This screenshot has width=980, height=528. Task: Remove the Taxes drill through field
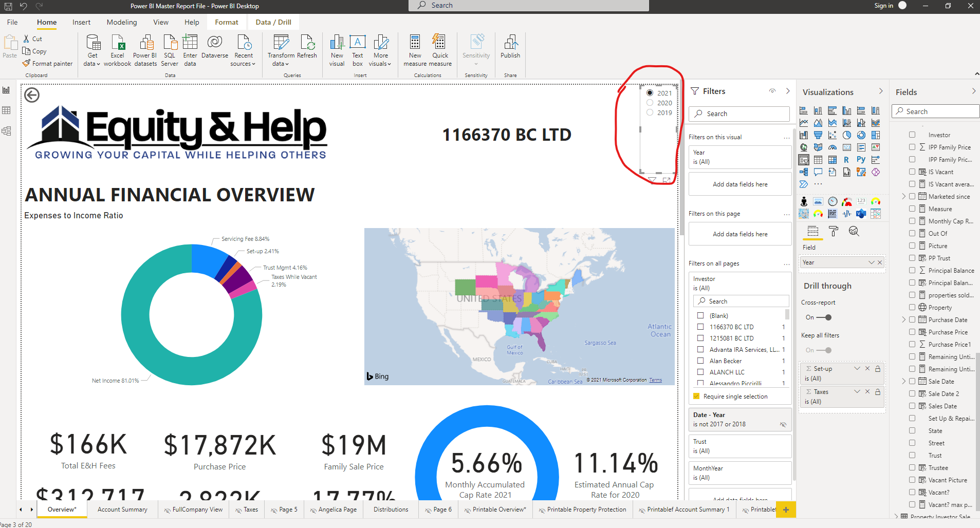pos(867,391)
